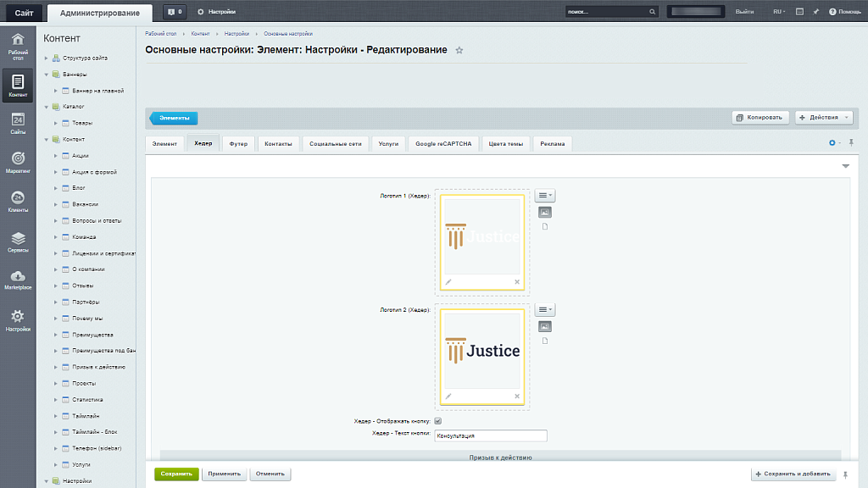Viewport: 868px width, 488px height.
Task: Open the Marketplace sidebar icon
Action: click(18, 278)
